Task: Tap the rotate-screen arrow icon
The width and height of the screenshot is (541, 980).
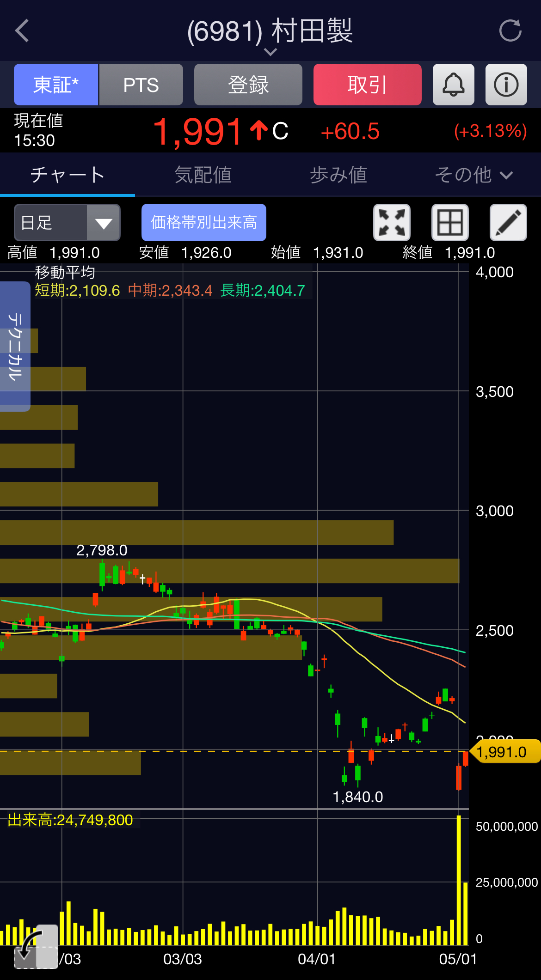Action: 36,946
